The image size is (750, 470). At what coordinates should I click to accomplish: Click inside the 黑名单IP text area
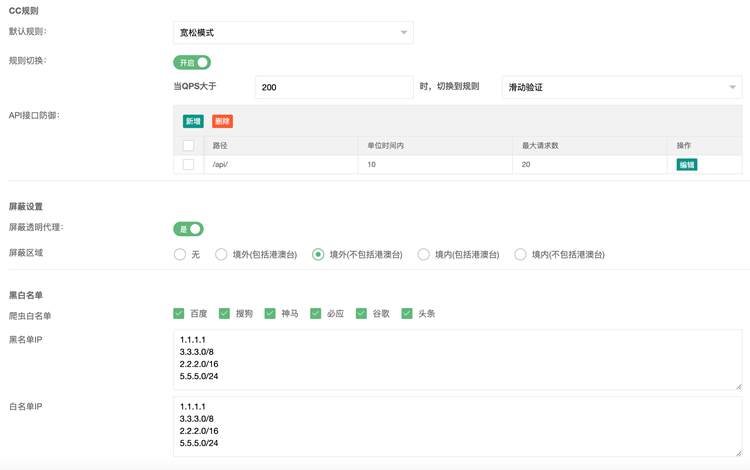tap(457, 358)
